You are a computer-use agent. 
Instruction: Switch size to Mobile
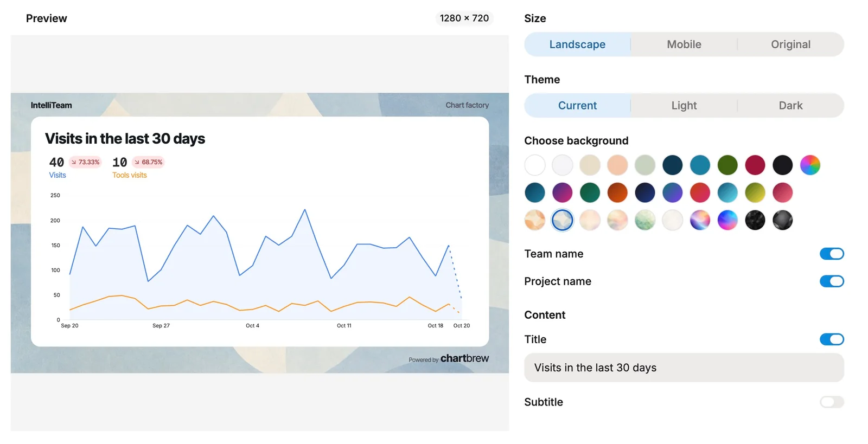[684, 44]
